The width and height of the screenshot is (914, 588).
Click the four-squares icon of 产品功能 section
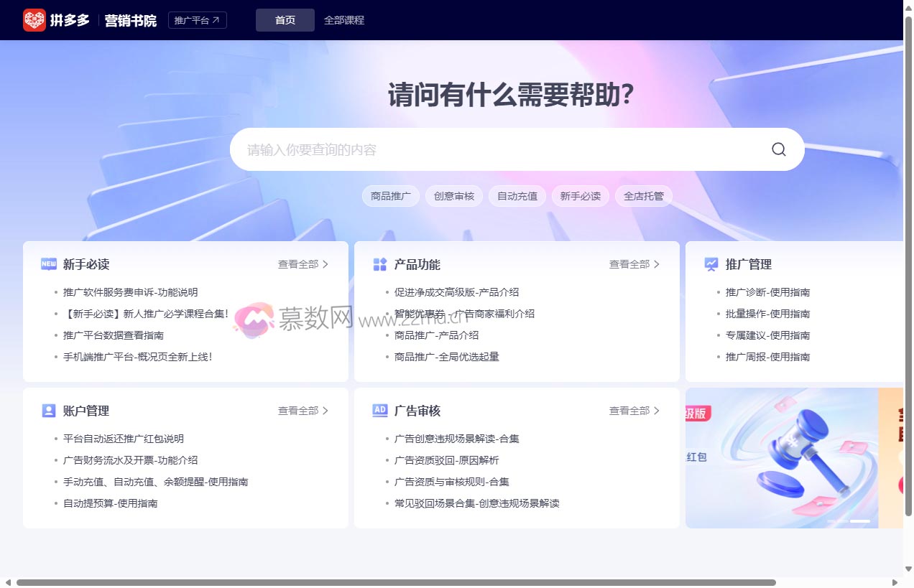click(x=379, y=264)
